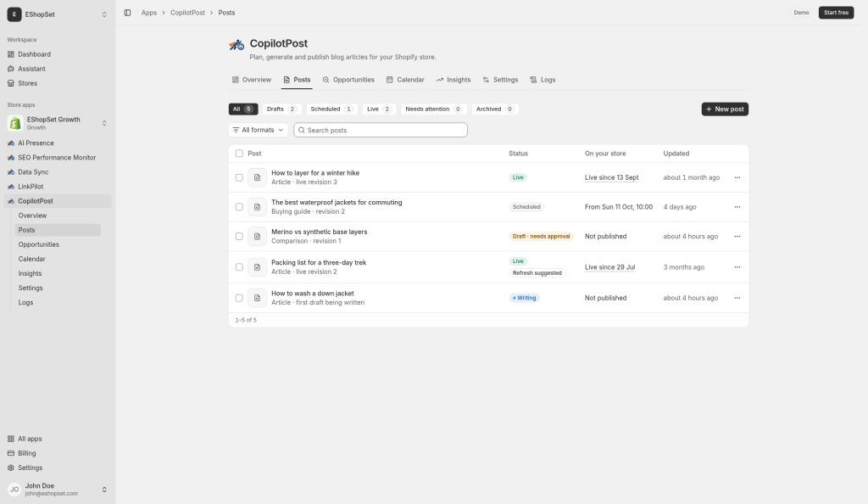Click document icon for How to layer for a winter hike
Image resolution: width=868 pixels, height=504 pixels.
pos(257,178)
